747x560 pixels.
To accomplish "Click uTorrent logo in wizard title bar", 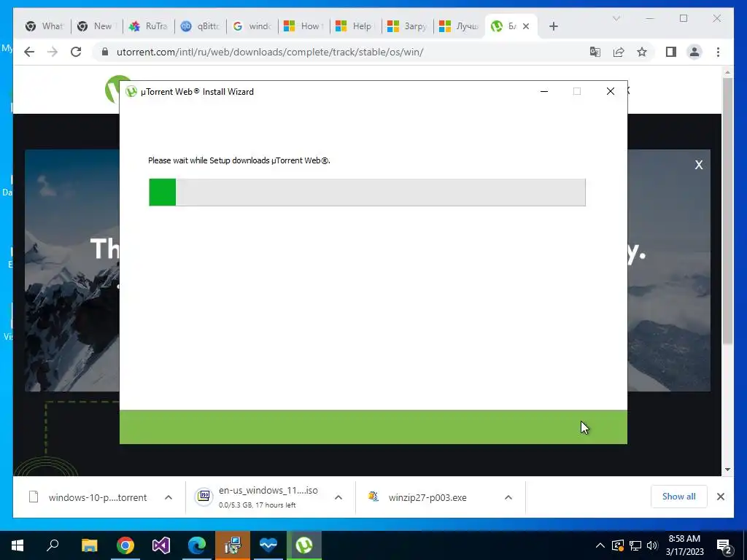I will (131, 91).
